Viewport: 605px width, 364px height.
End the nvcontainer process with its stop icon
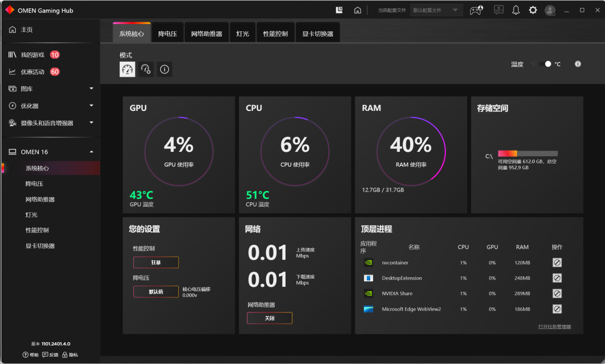point(557,263)
